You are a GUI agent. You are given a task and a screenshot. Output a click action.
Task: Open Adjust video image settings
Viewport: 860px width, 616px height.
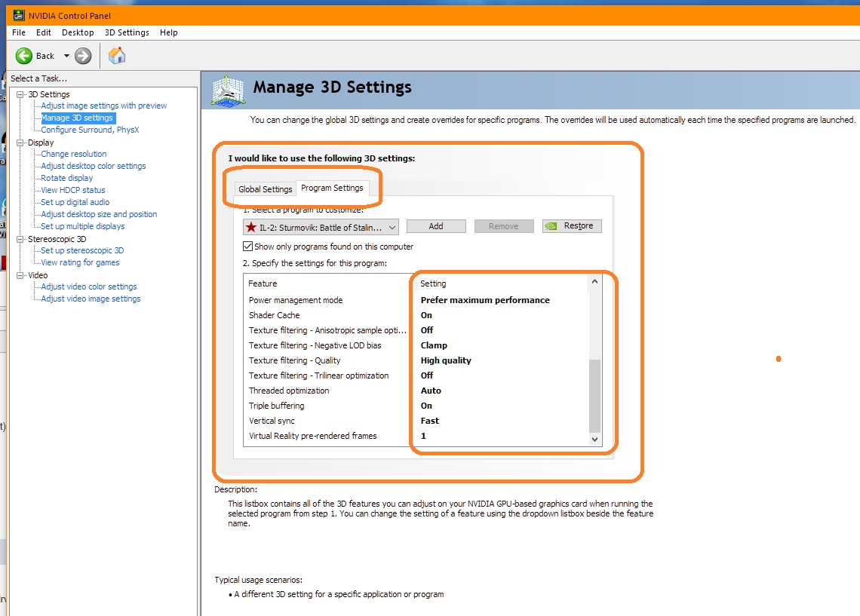(x=91, y=299)
